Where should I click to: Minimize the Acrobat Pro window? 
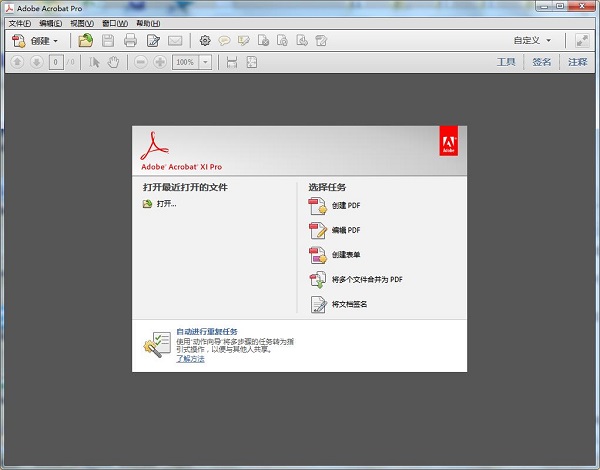point(544,6)
